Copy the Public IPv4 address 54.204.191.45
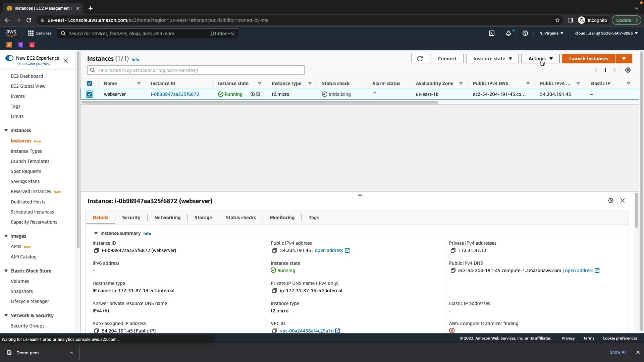This screenshot has width=644, height=362. point(274,250)
